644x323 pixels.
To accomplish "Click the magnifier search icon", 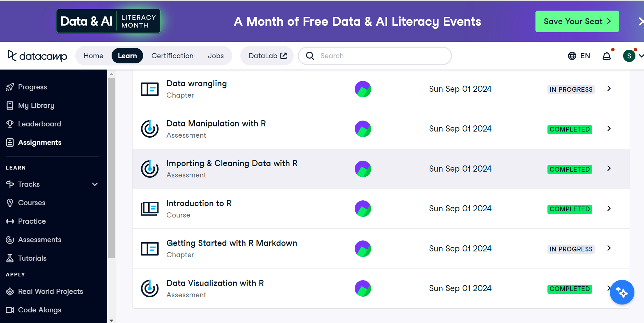I will [310, 56].
